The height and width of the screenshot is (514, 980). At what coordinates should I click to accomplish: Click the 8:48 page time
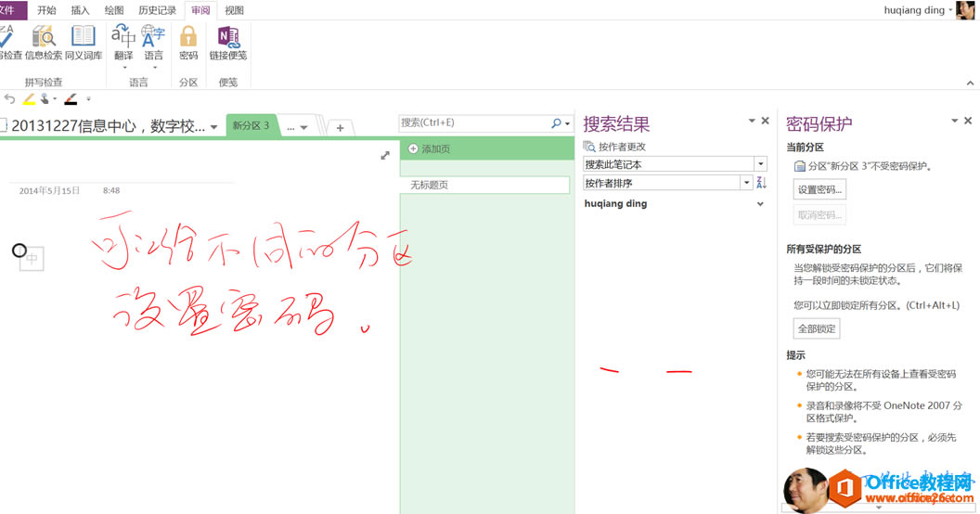click(x=111, y=190)
